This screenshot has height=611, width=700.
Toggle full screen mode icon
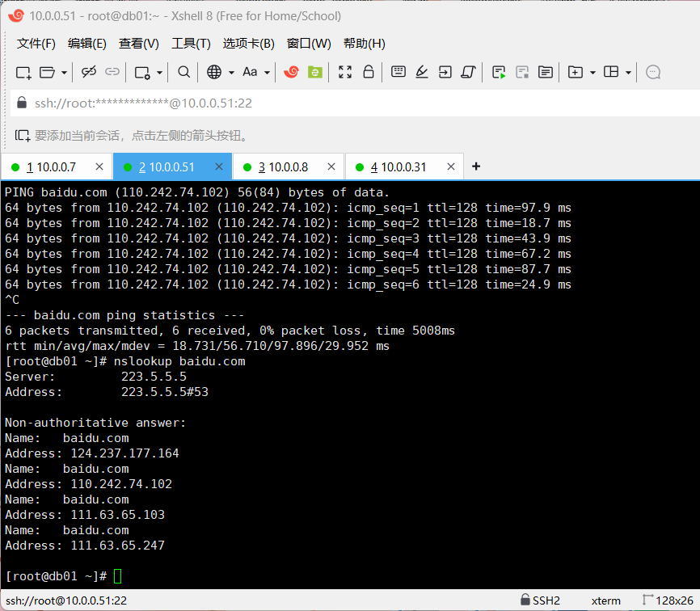pyautogui.click(x=345, y=72)
